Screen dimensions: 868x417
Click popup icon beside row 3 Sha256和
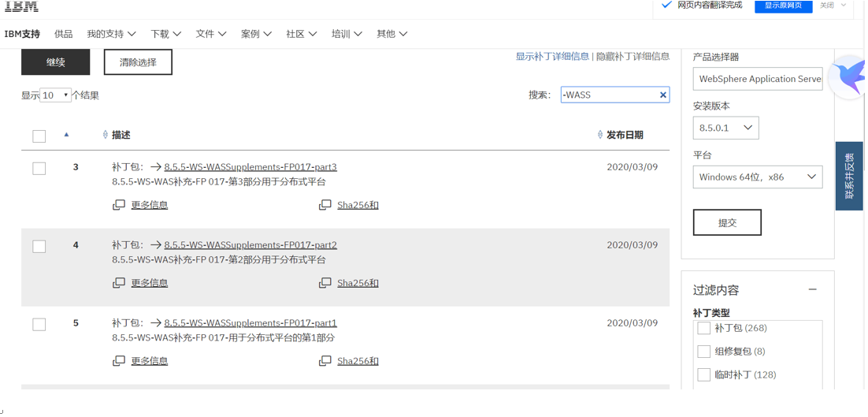pyautogui.click(x=325, y=205)
